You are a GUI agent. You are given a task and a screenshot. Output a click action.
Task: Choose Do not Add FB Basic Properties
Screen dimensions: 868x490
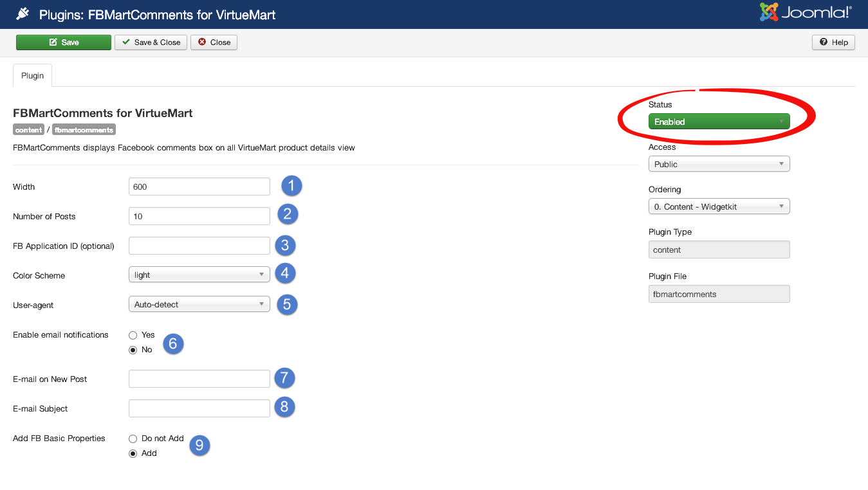[133, 439]
